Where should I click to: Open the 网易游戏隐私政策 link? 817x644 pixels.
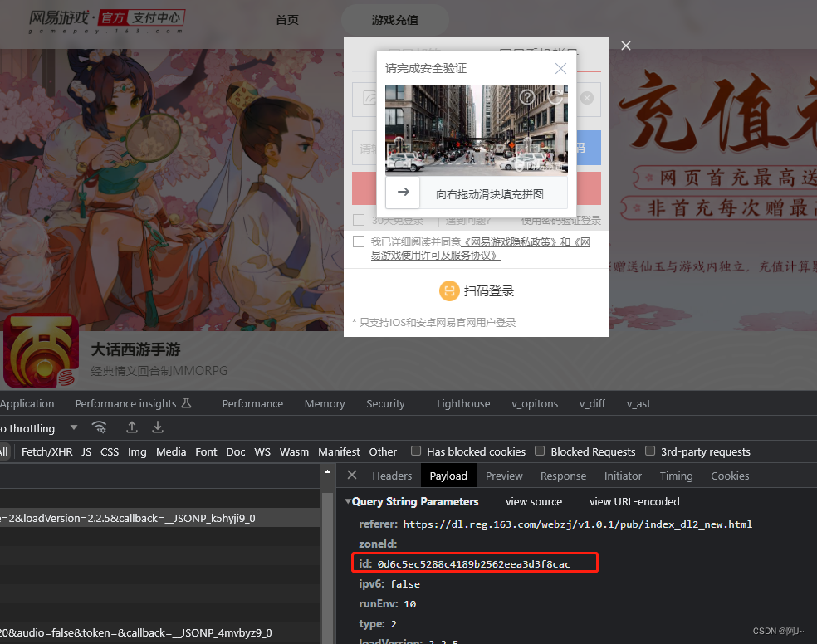click(x=513, y=242)
